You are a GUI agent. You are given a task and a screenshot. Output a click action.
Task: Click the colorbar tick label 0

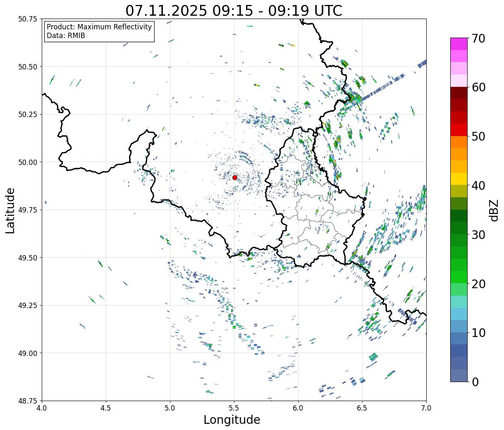click(475, 382)
